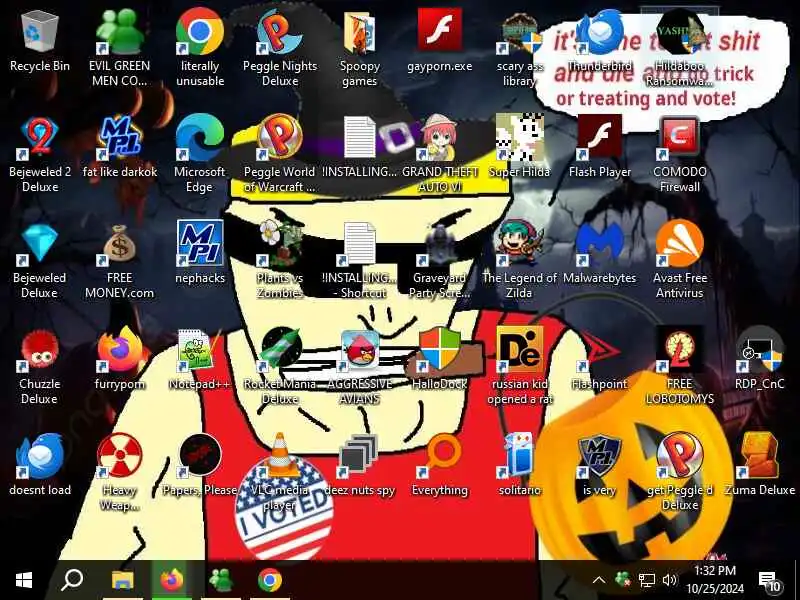800x600 pixels.
Task: Open the notification center with 10 badge
Action: pyautogui.click(x=770, y=581)
